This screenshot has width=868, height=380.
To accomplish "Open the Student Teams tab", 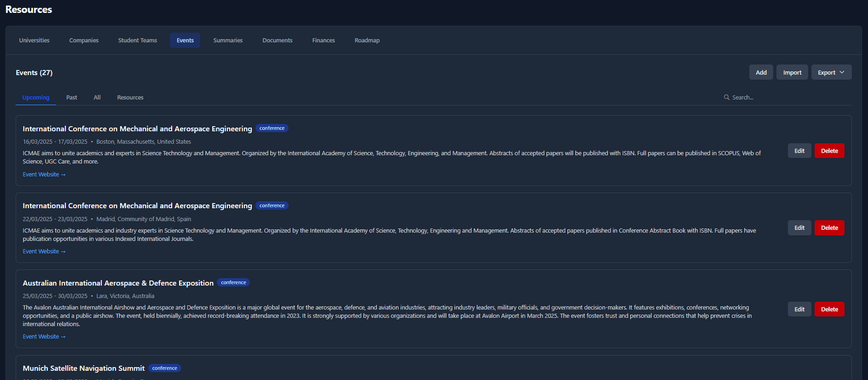I will (x=137, y=41).
